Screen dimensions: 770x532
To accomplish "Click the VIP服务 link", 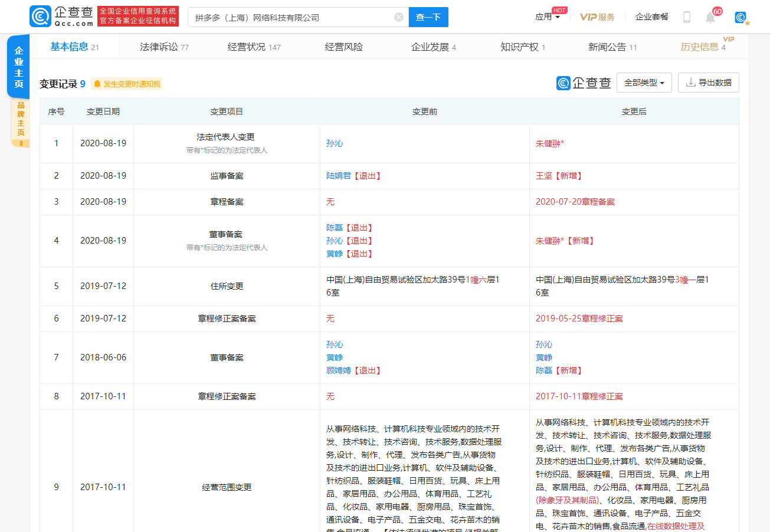I will (597, 17).
